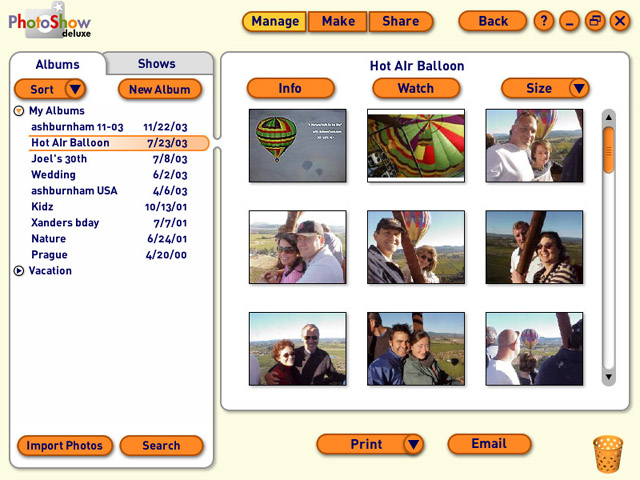
Task: Select the Prague album
Action: click(x=50, y=255)
